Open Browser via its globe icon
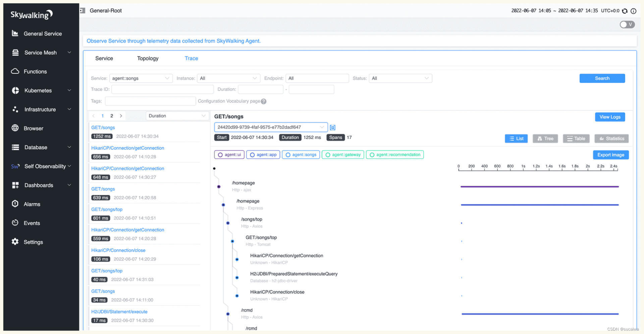Screen dimensions: 644x334 [x=15, y=128]
